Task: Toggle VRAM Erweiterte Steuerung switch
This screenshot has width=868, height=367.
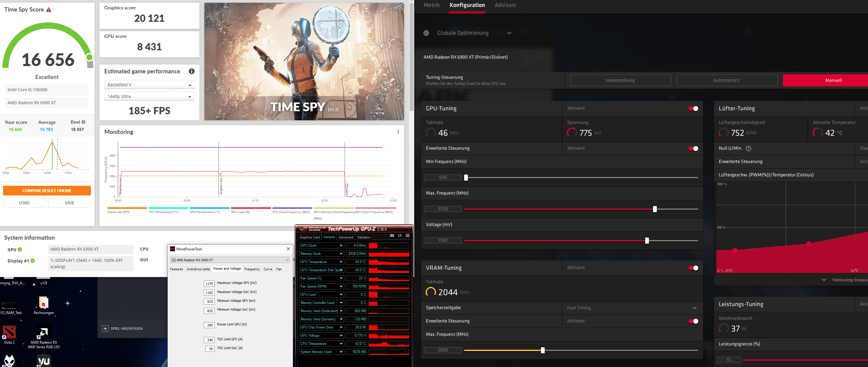Action: pos(693,321)
